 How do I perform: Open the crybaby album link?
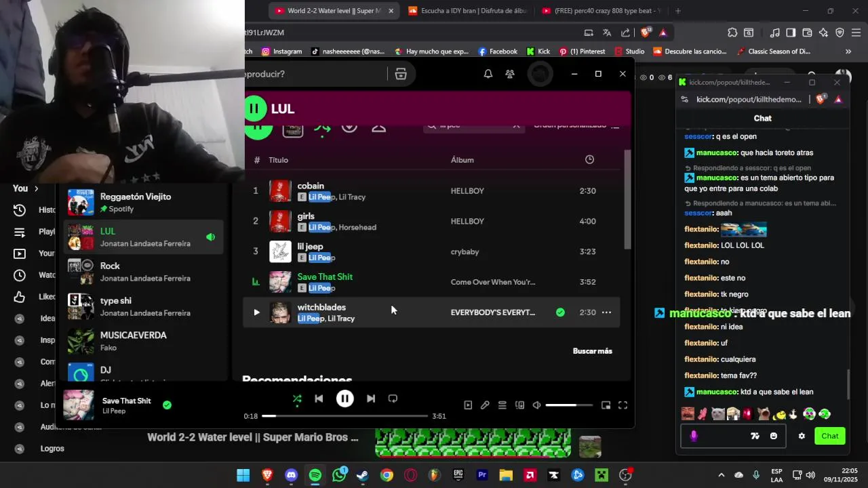(465, 251)
